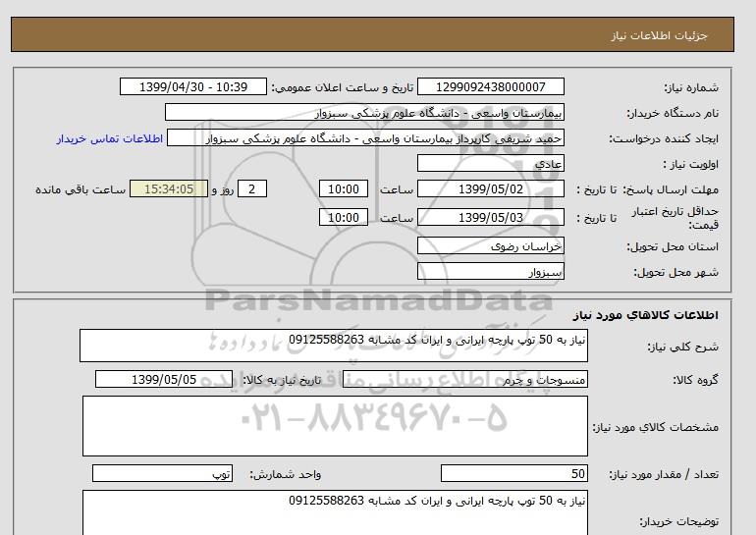Click the remaining time countdown 15:34:05
Screen dimensions: 756x535
coord(169,188)
